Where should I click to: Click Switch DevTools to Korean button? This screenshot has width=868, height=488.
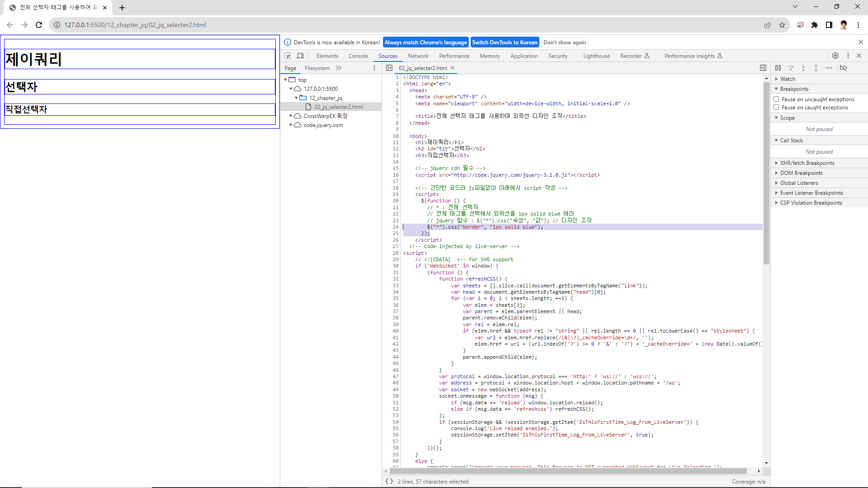point(505,42)
